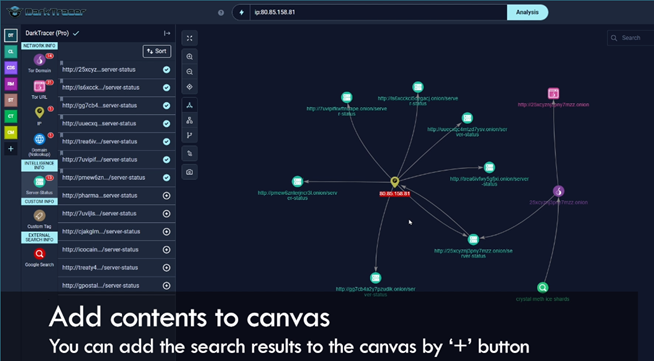Click the canvas Search field
The width and height of the screenshot is (654, 361).
[x=631, y=38]
